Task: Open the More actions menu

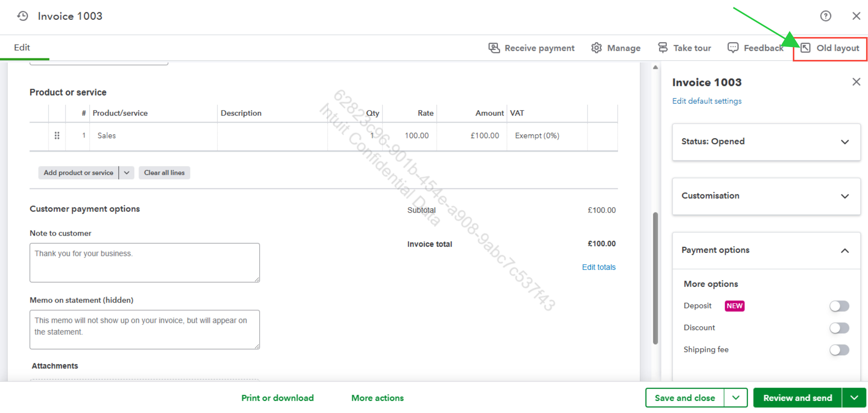Action: [377, 398]
